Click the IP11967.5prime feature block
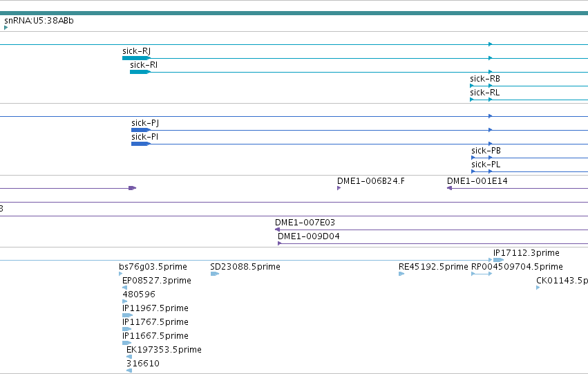Viewport: 588px width, 374px height. point(128,315)
